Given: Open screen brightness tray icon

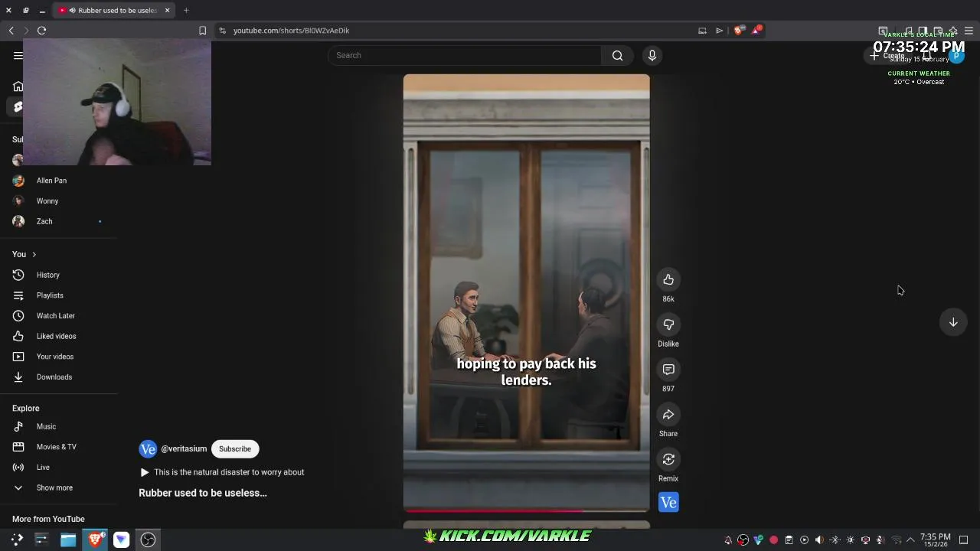Looking at the screenshot, I should coord(850,540).
